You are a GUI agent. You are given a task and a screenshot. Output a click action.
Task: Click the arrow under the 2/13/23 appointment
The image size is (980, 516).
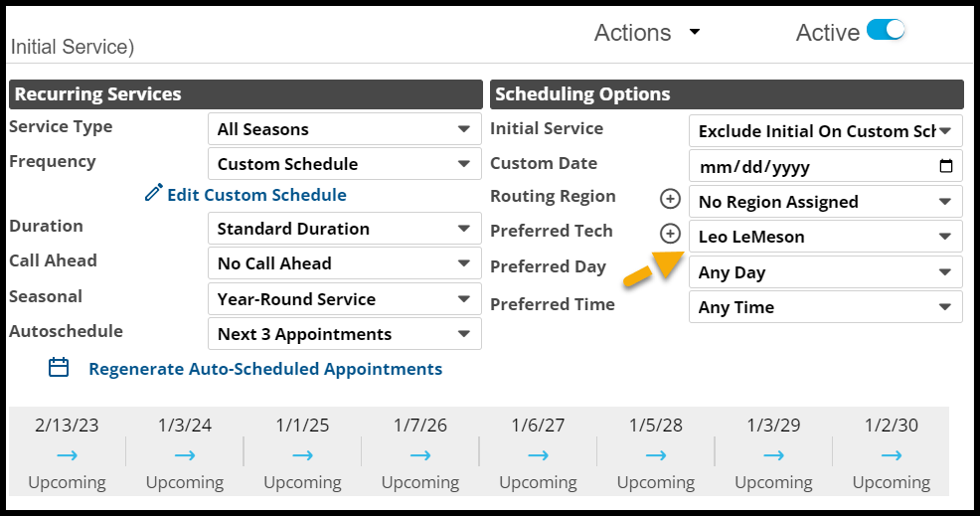68,455
